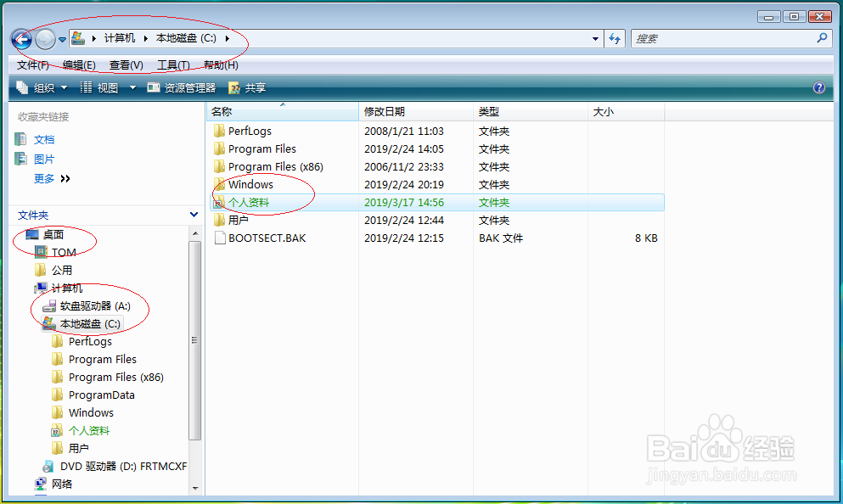The image size is (843, 504).
Task: Select Program Files folder icon in file list
Action: pos(219,148)
